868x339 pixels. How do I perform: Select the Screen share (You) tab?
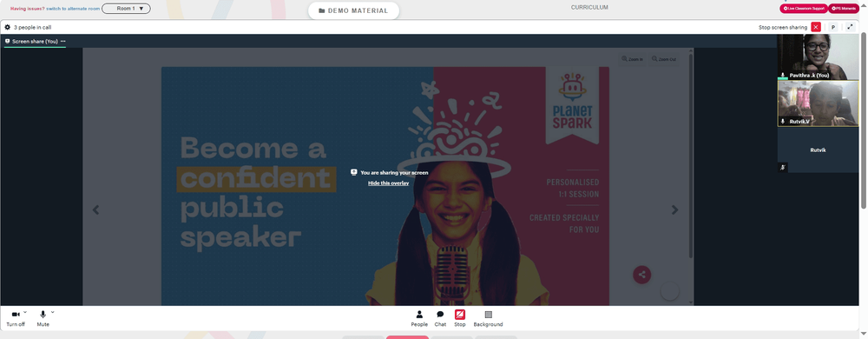coord(35,42)
